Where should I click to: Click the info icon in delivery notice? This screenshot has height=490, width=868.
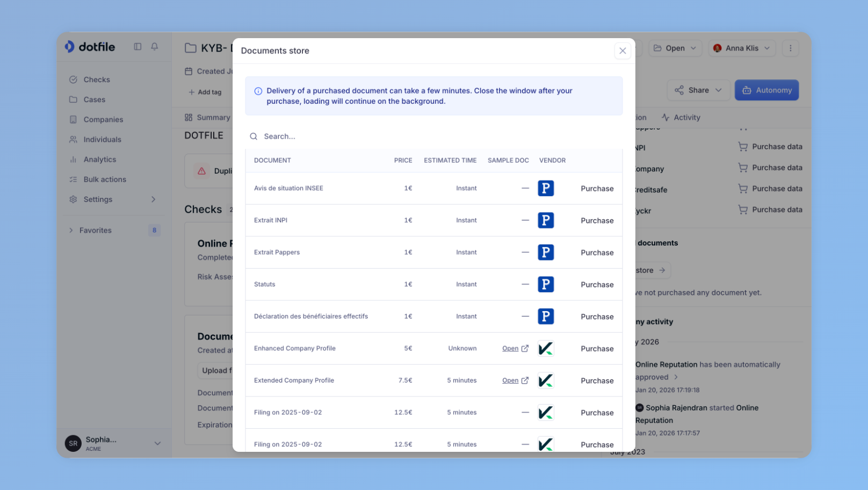coord(258,91)
